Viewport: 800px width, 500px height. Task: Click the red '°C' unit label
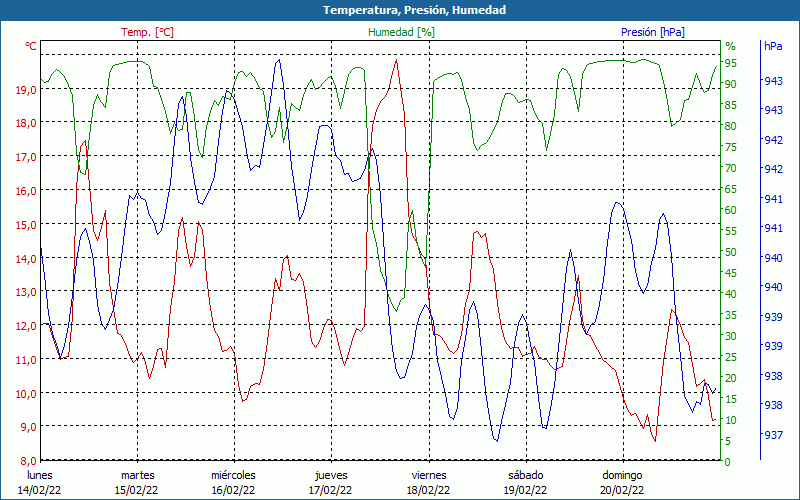tap(31, 46)
